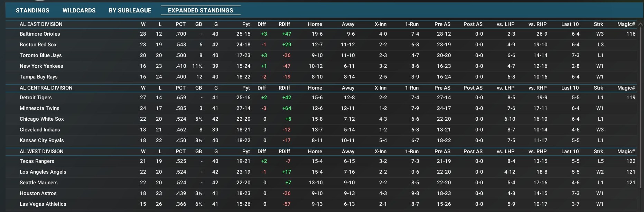644x212 pixels.
Task: Click the scroll up arrow of standings list
Action: [640, 24]
